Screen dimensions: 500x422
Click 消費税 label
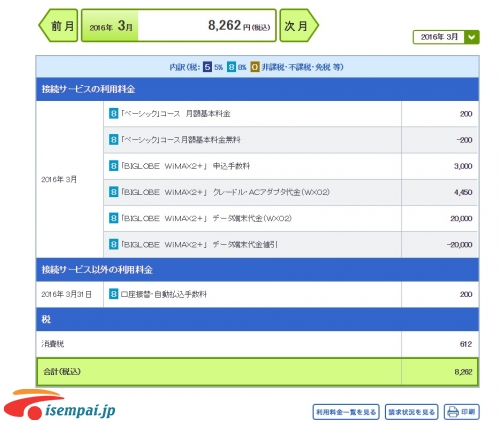(53, 344)
